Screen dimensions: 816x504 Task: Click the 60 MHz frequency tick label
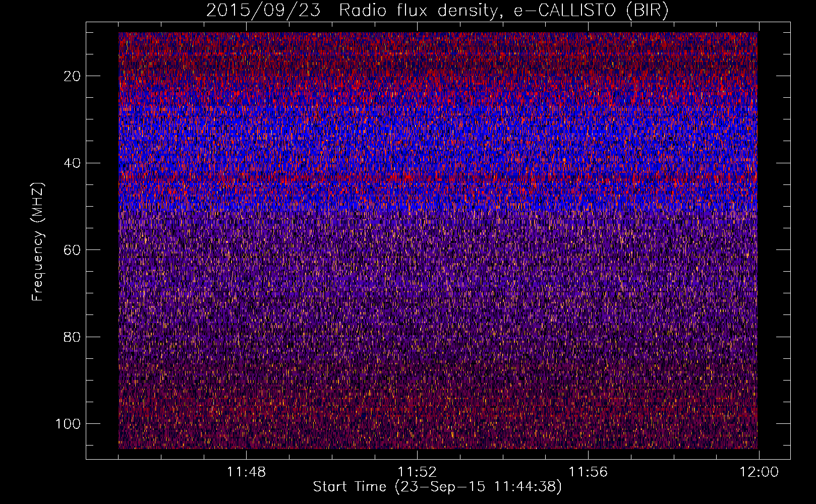point(73,250)
